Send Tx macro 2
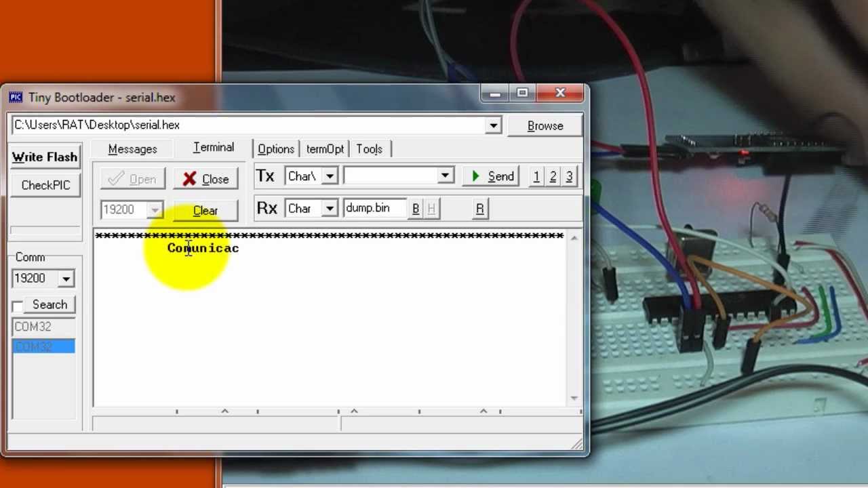868x488 pixels. pos(553,176)
